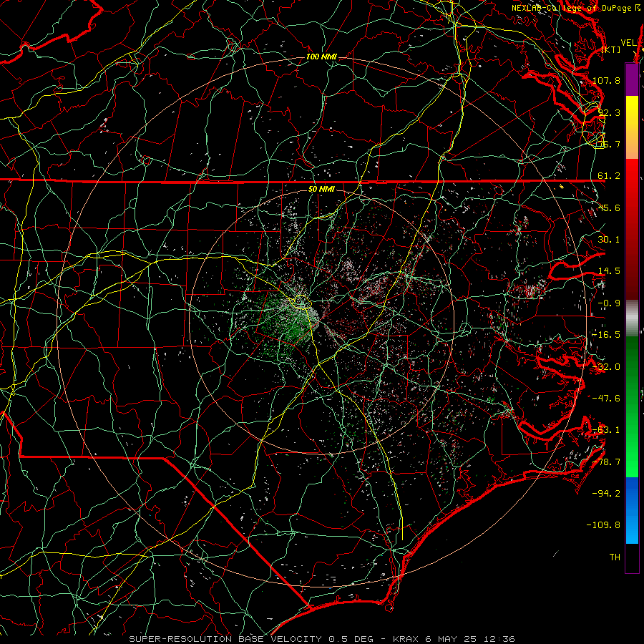Click the 107.8 legend value
Image resolution: width=644 pixels, height=644 pixels.
[x=606, y=80]
